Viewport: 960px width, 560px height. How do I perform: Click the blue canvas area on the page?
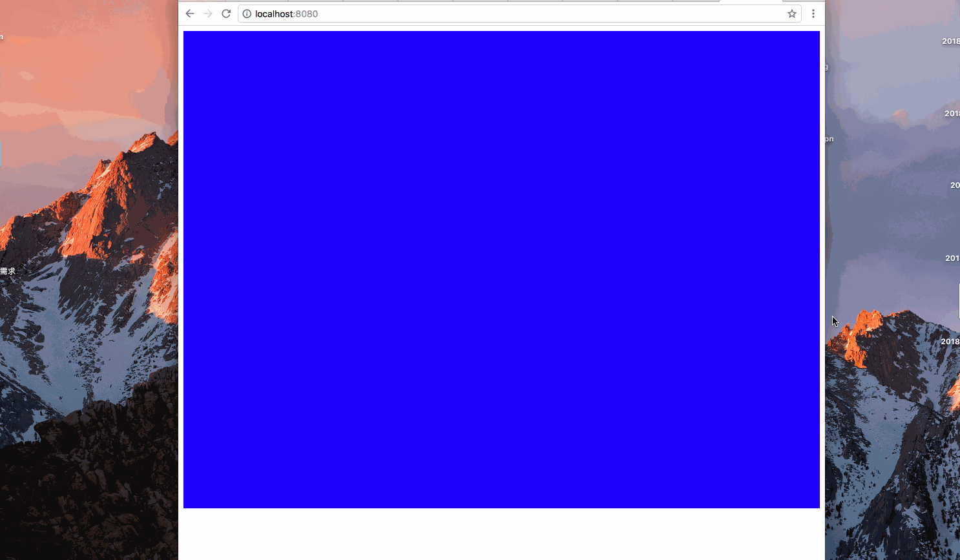(501, 269)
